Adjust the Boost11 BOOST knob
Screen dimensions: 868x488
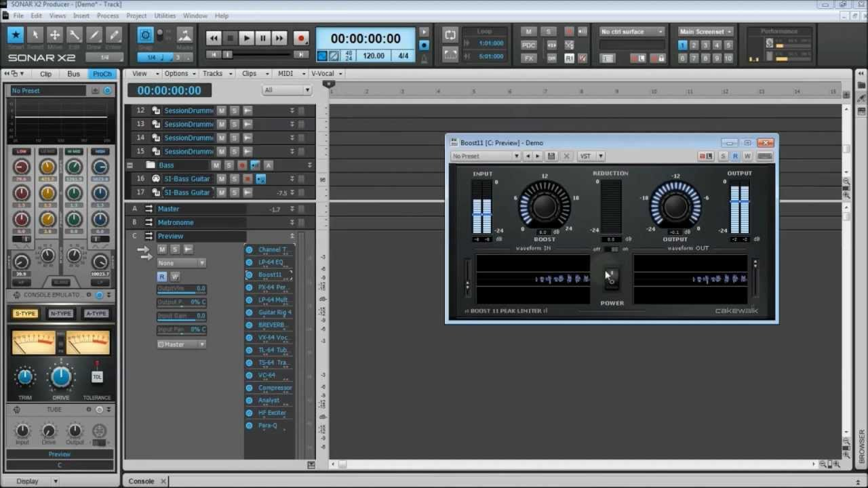(x=545, y=207)
